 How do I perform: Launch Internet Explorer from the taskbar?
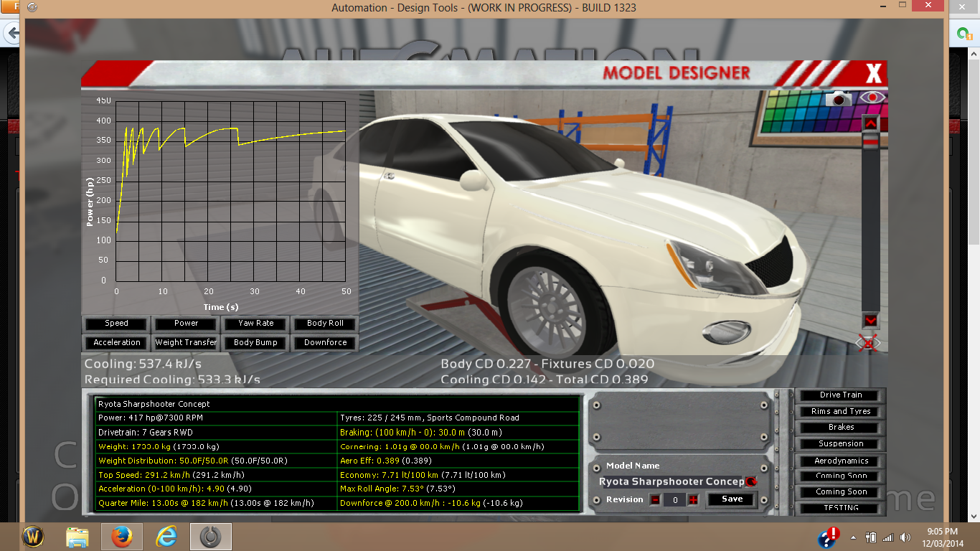tap(166, 537)
